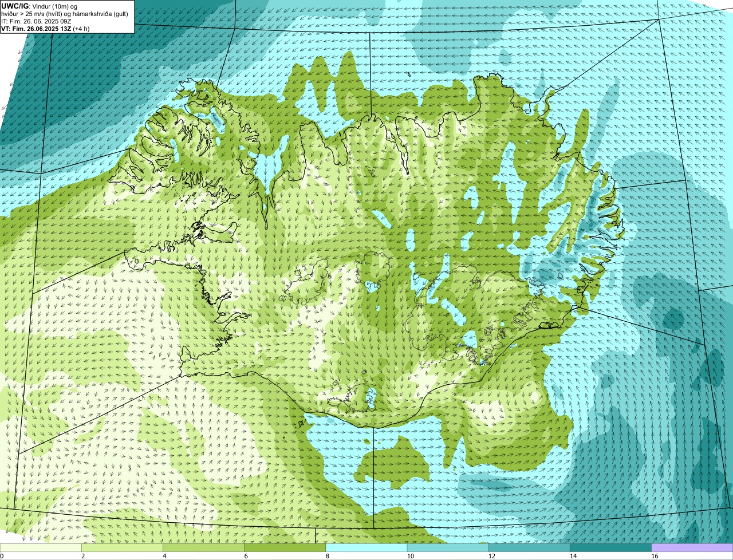
Task: Click the purple legend segment above 16 m/s
Action: click(692, 548)
